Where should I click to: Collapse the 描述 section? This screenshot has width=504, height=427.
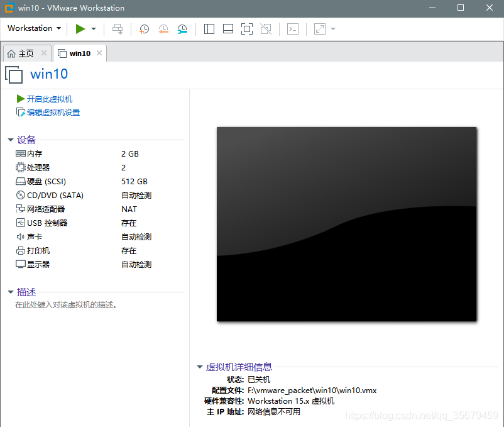[11, 292]
